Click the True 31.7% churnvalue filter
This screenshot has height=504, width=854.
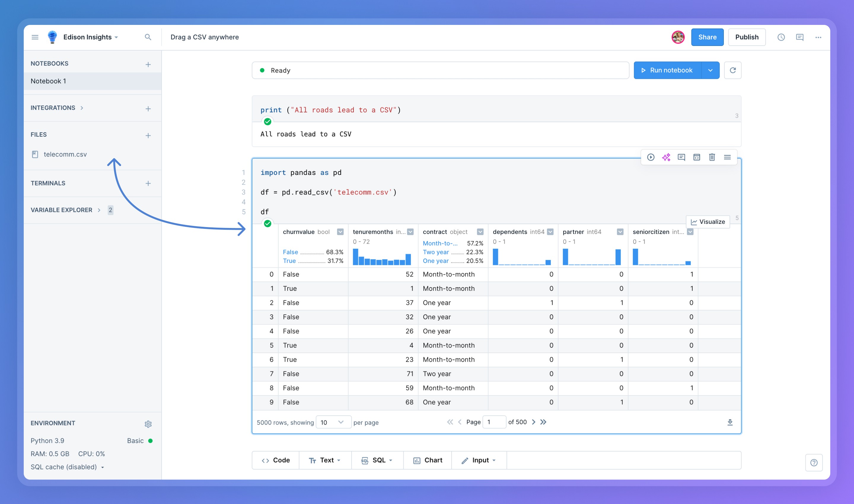(313, 261)
